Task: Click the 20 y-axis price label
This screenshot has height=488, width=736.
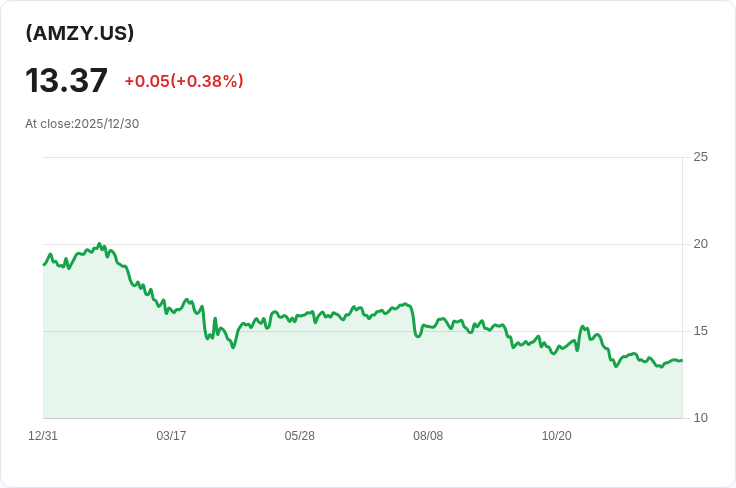Action: [x=700, y=244]
